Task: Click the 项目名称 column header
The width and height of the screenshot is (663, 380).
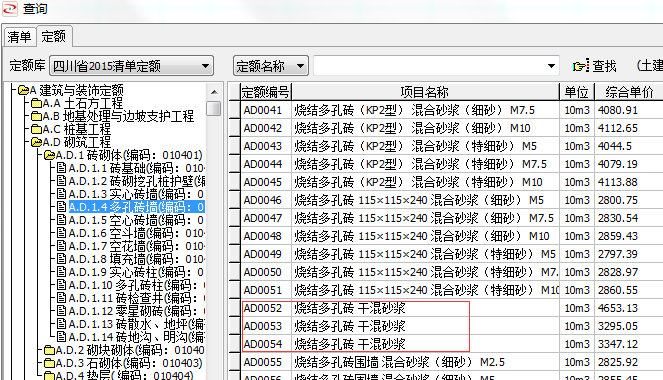Action: (425, 92)
